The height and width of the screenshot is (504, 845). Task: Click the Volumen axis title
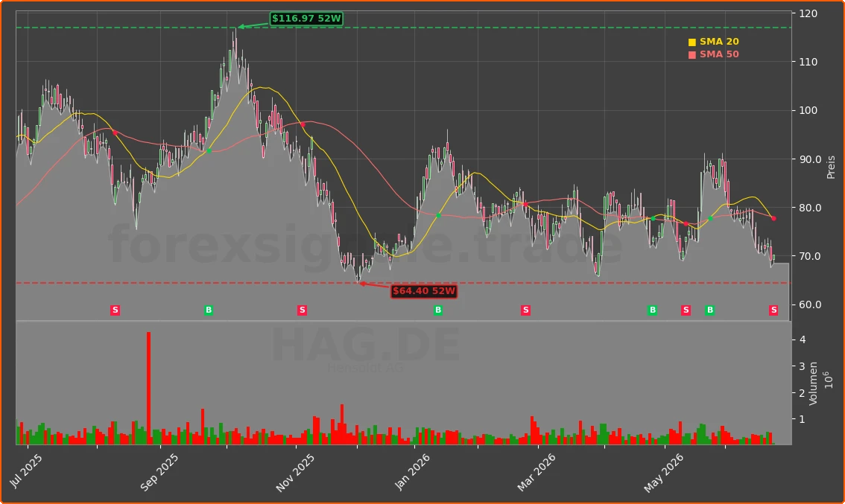[813, 383]
